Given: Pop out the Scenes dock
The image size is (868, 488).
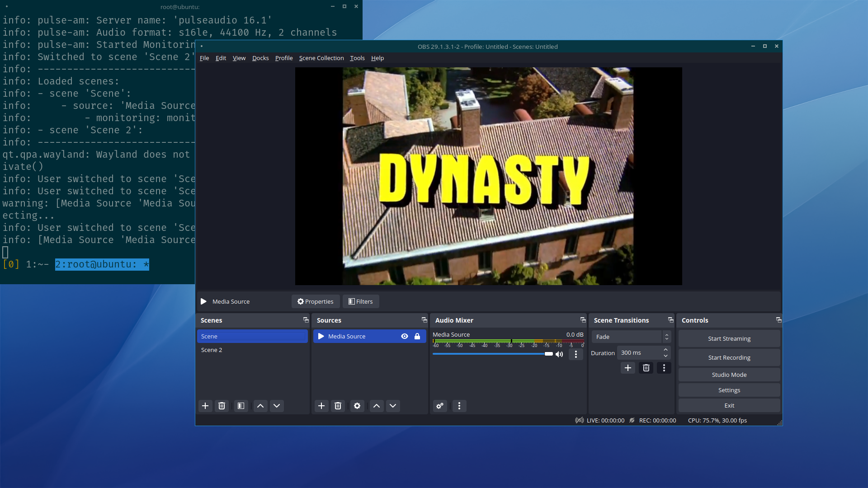Looking at the screenshot, I should (x=306, y=320).
